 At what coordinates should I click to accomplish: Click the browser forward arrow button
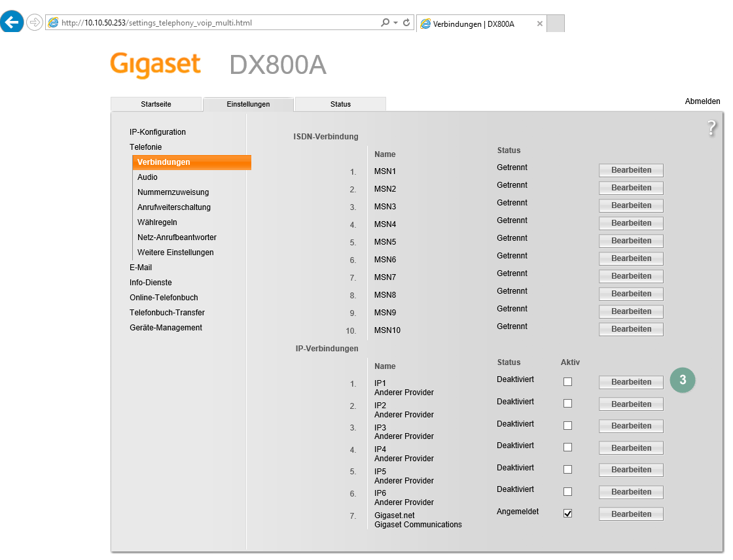click(x=34, y=22)
